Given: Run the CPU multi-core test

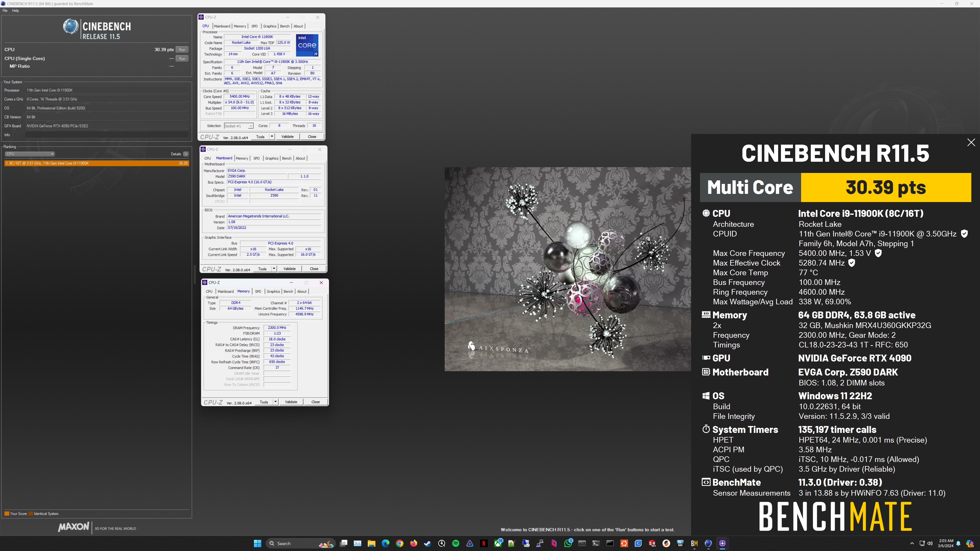Looking at the screenshot, I should pos(182,50).
